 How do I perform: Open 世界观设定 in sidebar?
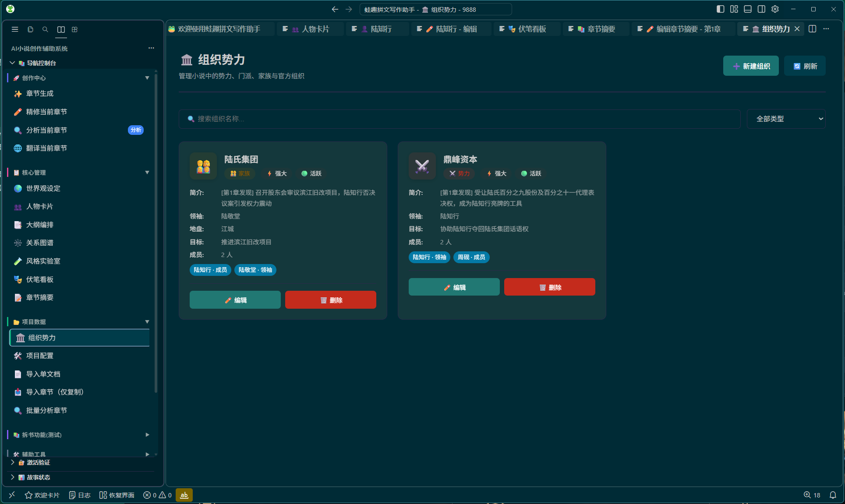click(79, 189)
